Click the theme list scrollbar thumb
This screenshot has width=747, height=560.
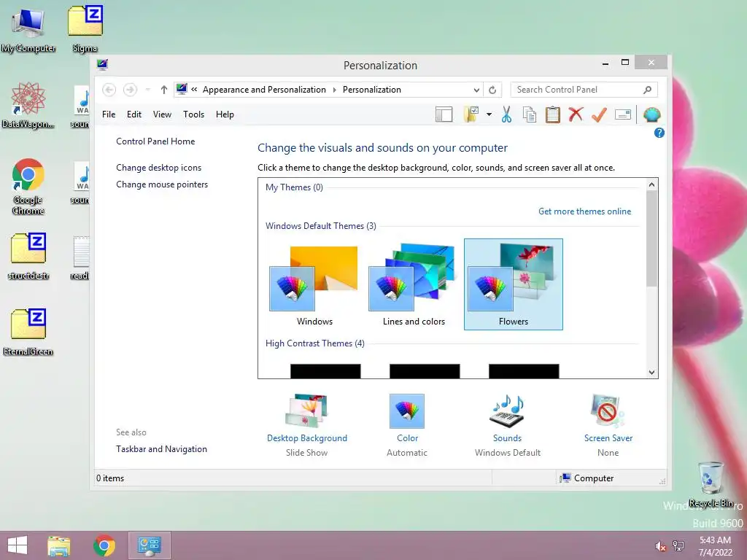pos(651,239)
